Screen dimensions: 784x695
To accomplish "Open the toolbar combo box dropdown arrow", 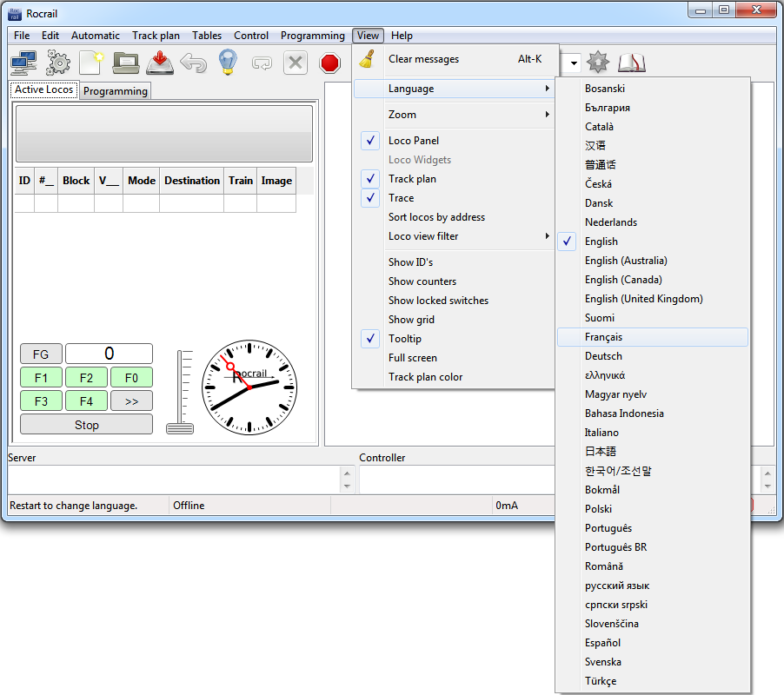I will click(x=575, y=63).
